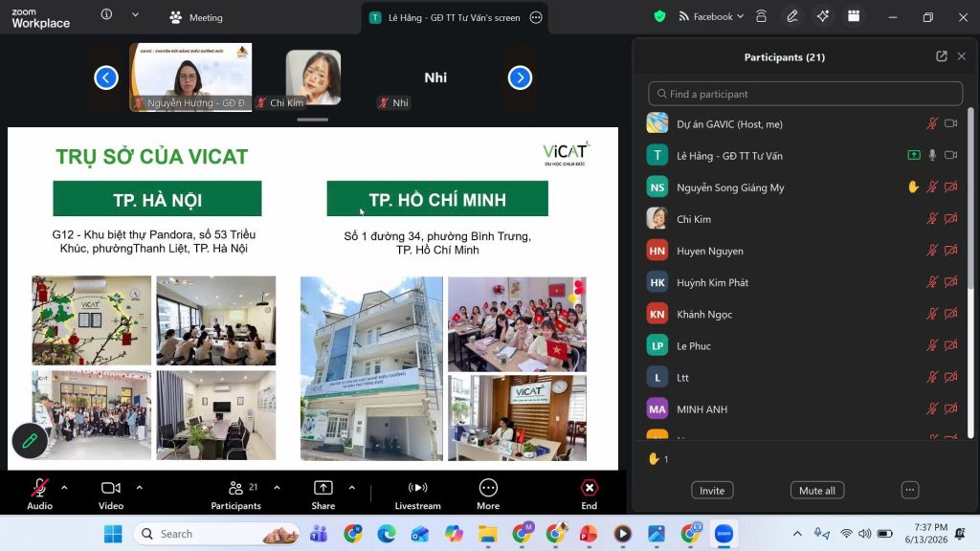
Task: Expand audio settings caret
Action: 64,487
